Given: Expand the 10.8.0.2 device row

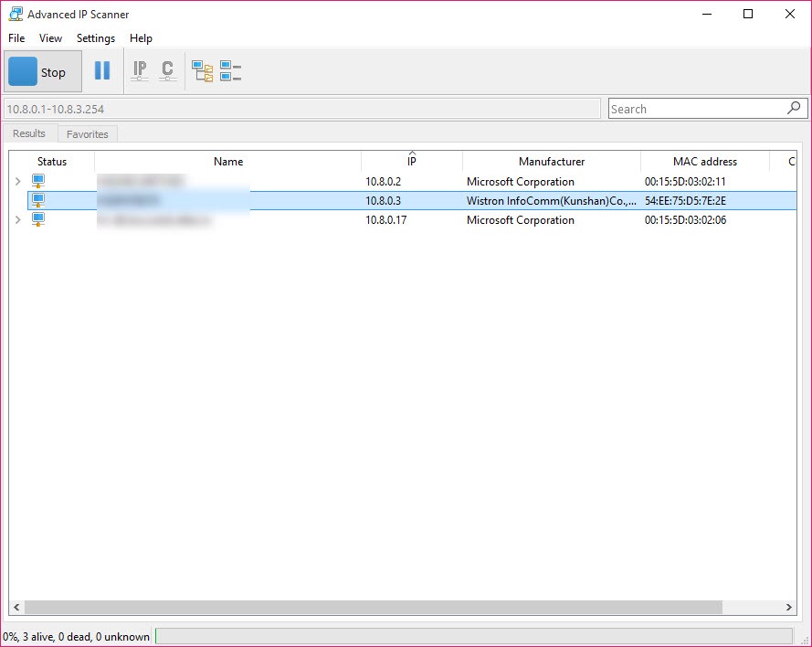Looking at the screenshot, I should [x=18, y=181].
